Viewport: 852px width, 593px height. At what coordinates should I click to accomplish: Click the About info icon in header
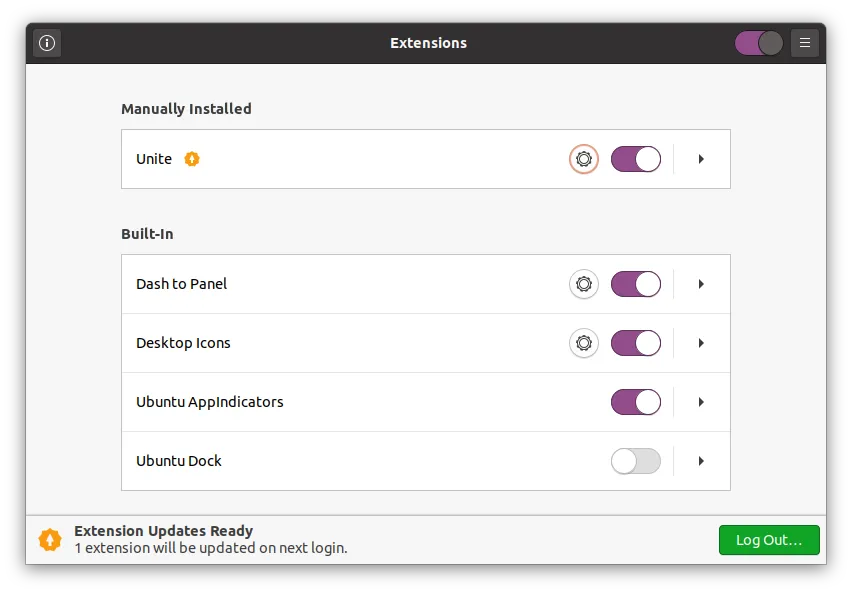47,43
